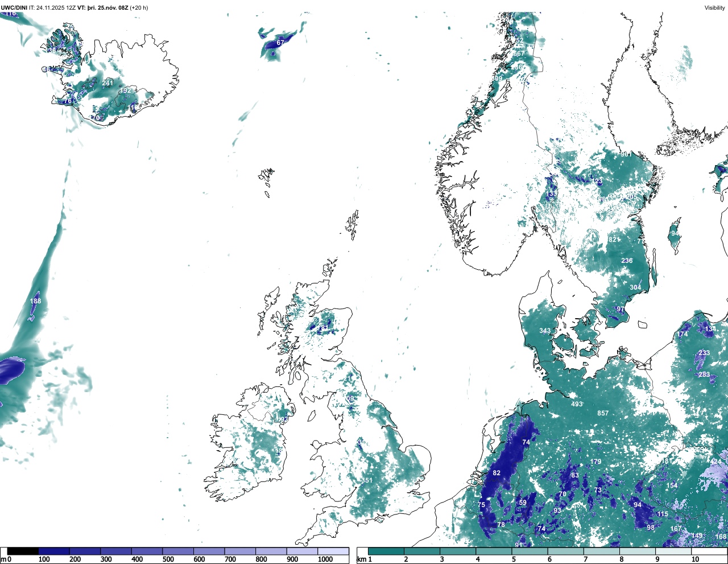Click the dark navy 100–200 m swatch
728x564 pixels.
[54, 551]
